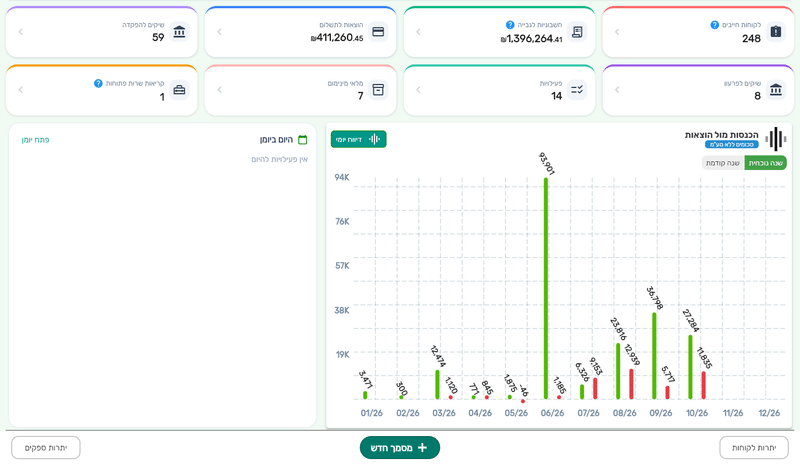The image size is (800, 465).
Task: Click the briefcase icon on קריאות שרות פתוחות card
Action: 179,90
